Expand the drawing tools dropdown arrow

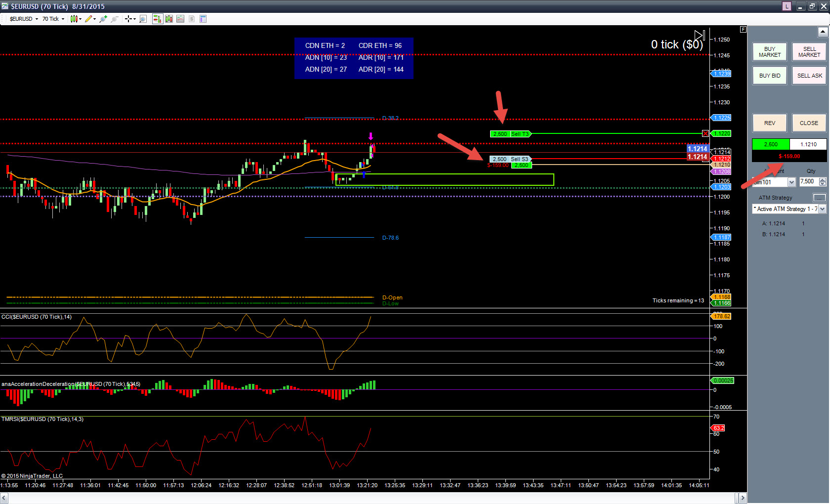click(x=95, y=19)
